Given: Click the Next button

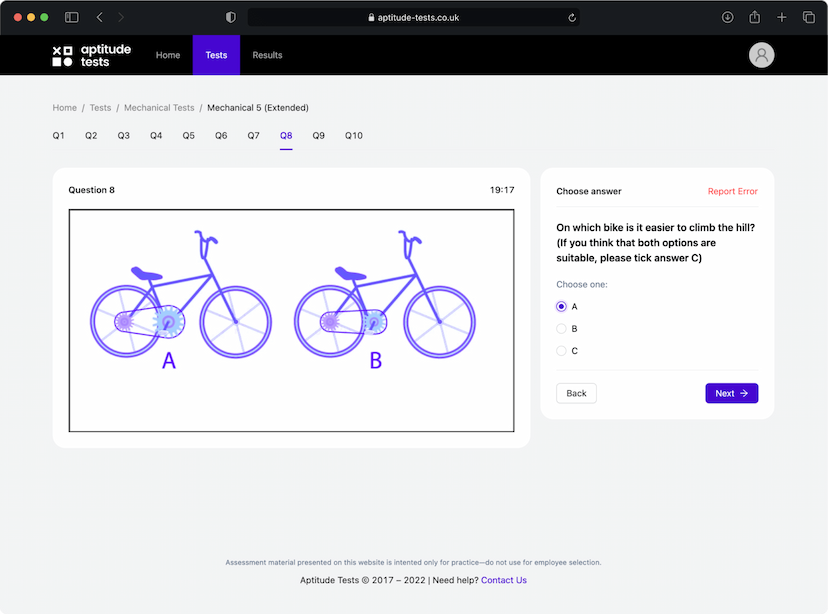Looking at the screenshot, I should (731, 393).
